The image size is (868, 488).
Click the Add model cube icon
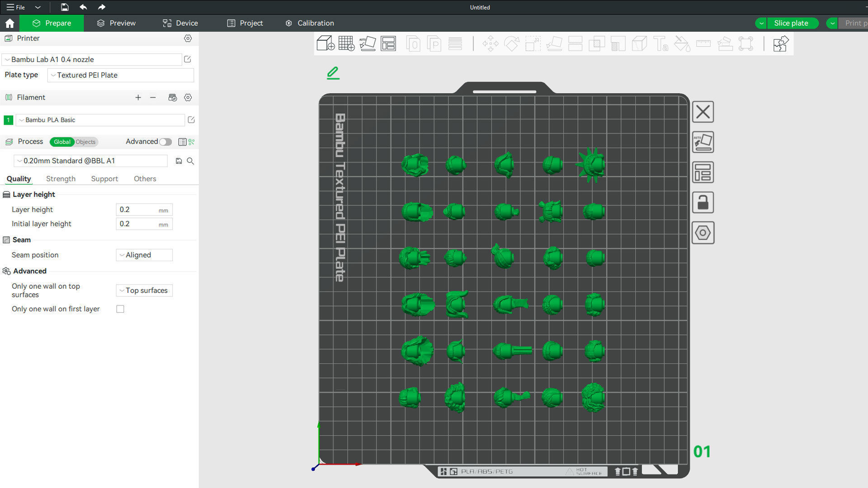pyautogui.click(x=325, y=44)
